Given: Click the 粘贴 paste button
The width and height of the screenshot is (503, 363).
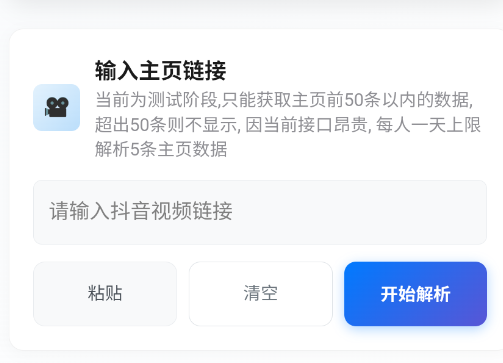Looking at the screenshot, I should point(105,293).
